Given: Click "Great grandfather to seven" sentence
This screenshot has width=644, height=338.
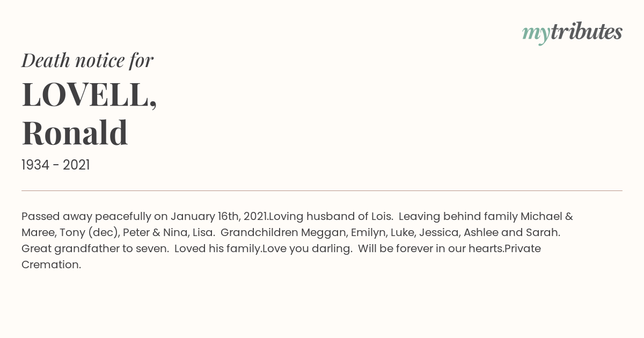Looking at the screenshot, I should tap(94, 248).
